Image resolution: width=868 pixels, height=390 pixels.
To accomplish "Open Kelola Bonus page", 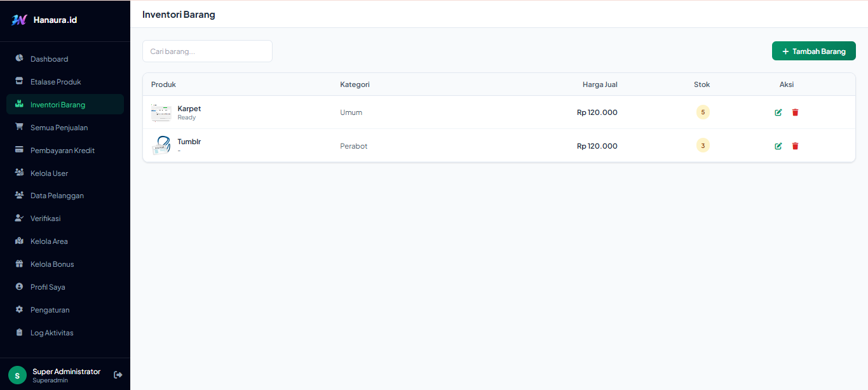I will click(65, 264).
